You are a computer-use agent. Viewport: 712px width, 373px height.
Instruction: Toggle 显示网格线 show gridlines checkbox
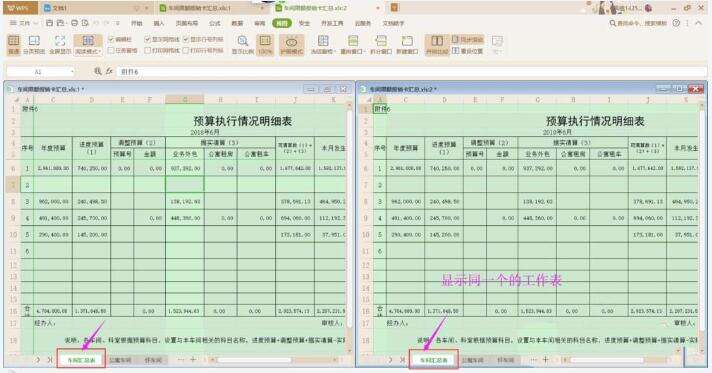[148, 40]
